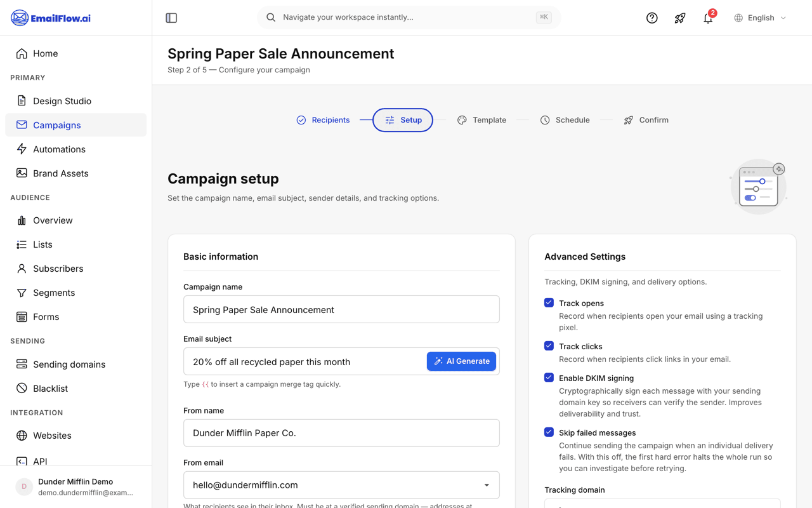Open the notifications bell
This screenshot has height=508, width=812.
coord(708,18)
